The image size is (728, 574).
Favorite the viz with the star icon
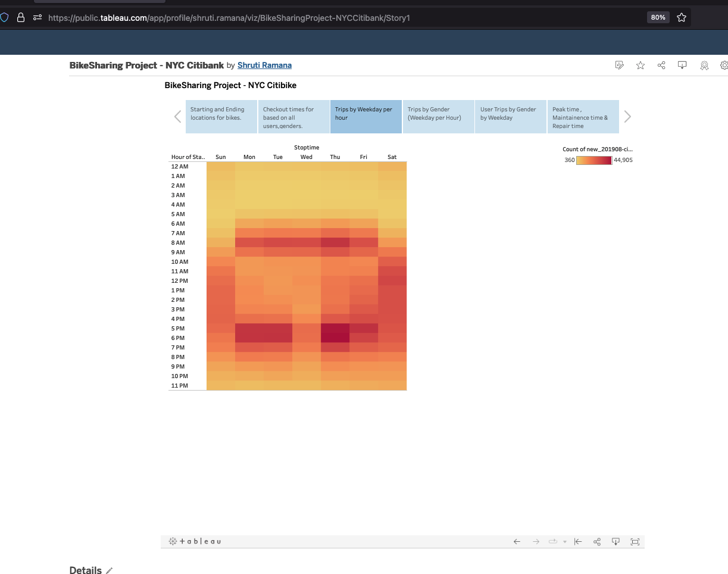(640, 65)
